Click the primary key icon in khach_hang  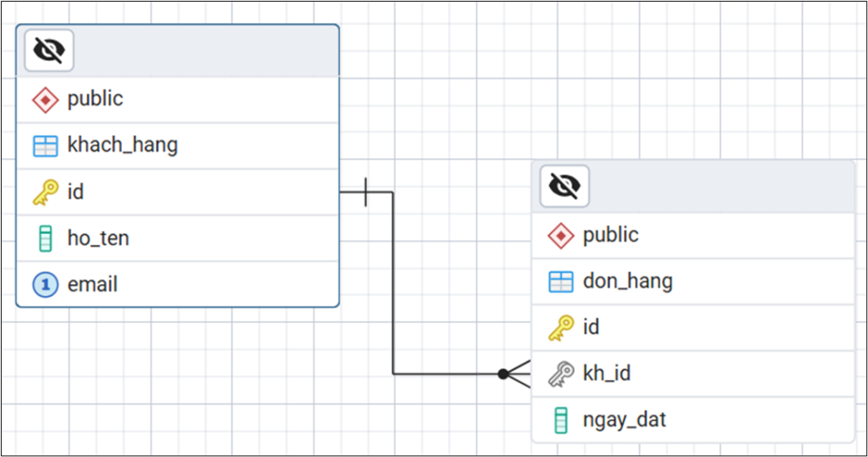(x=45, y=192)
